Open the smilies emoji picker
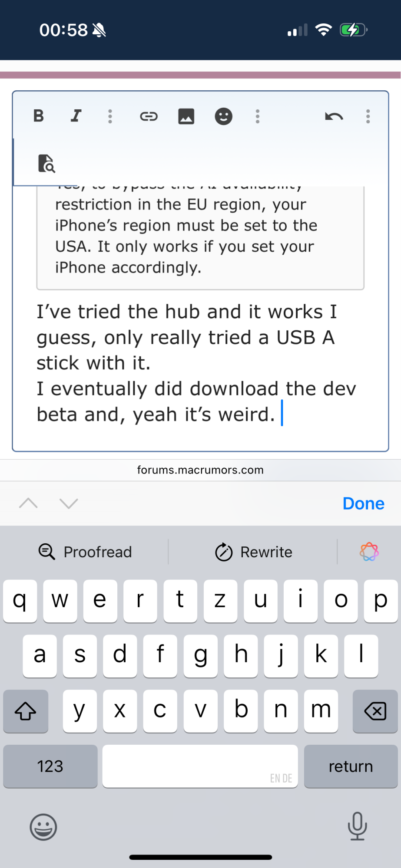401x868 pixels. [223, 116]
